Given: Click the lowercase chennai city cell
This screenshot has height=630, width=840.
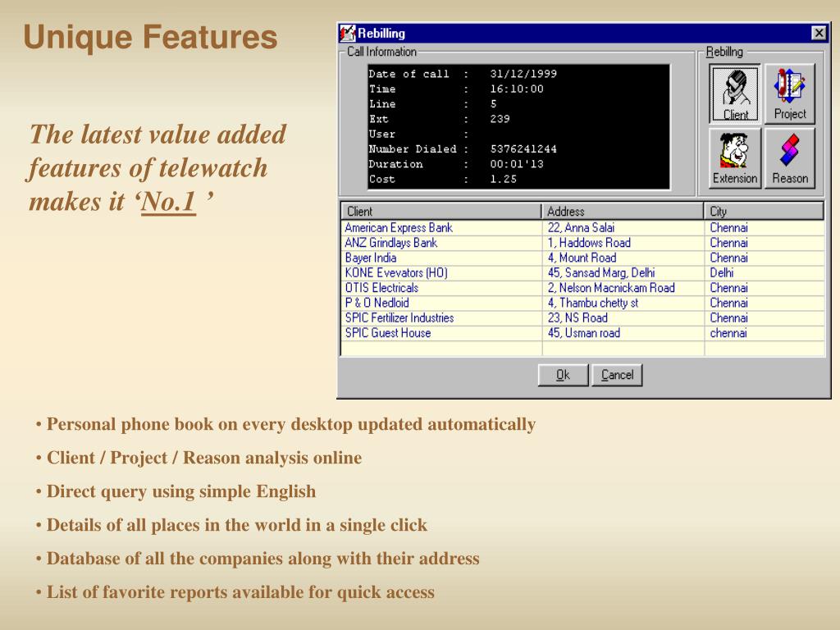Looking at the screenshot, I should pos(728,333).
